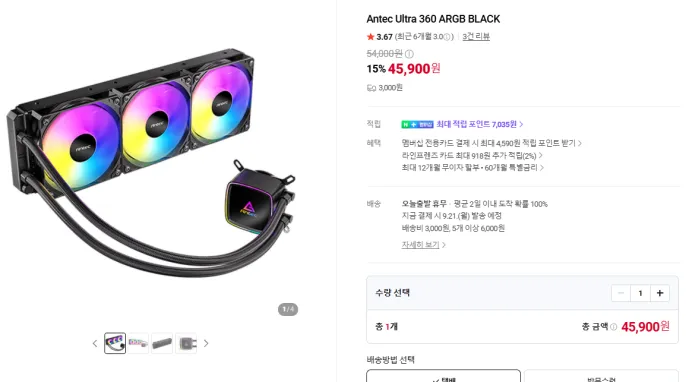Select the second product thumbnail image
The height and width of the screenshot is (382, 686).
(x=138, y=343)
